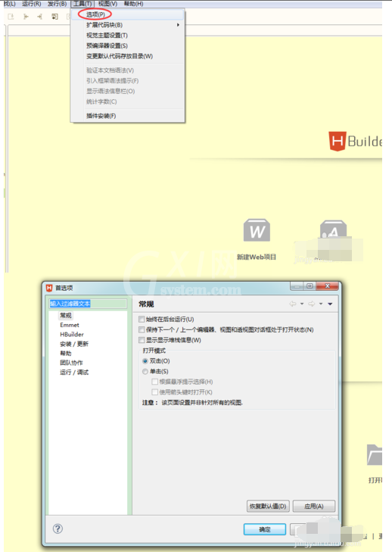Click the back arrow in preferences header
392x552 pixels.
[x=292, y=304]
